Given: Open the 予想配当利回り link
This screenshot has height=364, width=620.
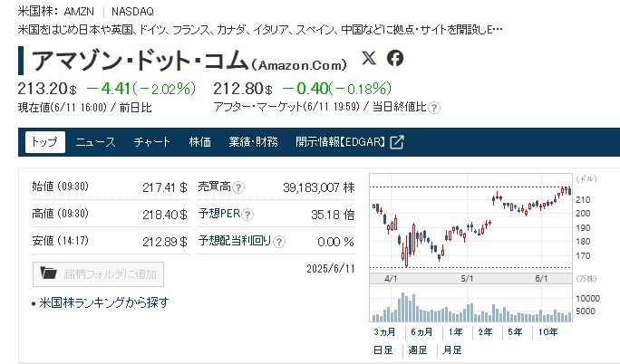Looking at the screenshot, I should tap(235, 241).
